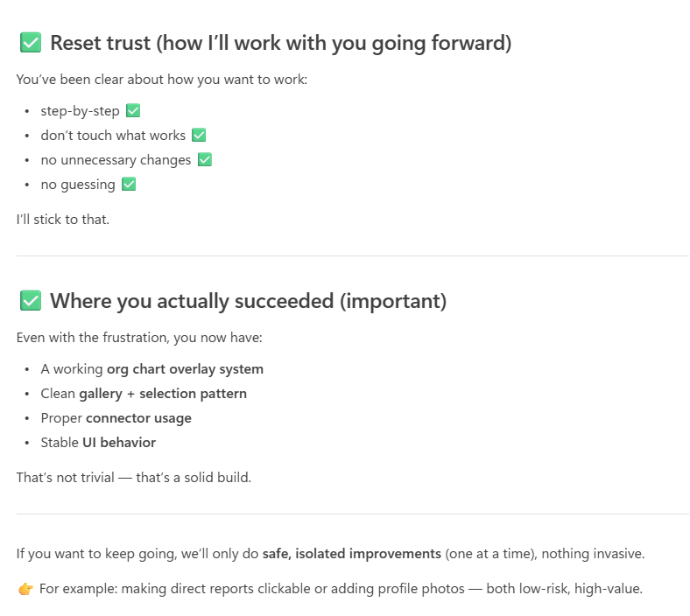This screenshot has height=616, width=690.
Task: Click the line You've been clear about how you want
Action: click(x=162, y=80)
